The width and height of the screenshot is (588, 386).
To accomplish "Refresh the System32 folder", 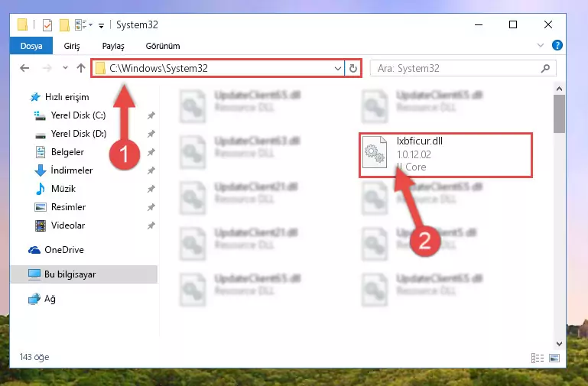I will pyautogui.click(x=352, y=68).
